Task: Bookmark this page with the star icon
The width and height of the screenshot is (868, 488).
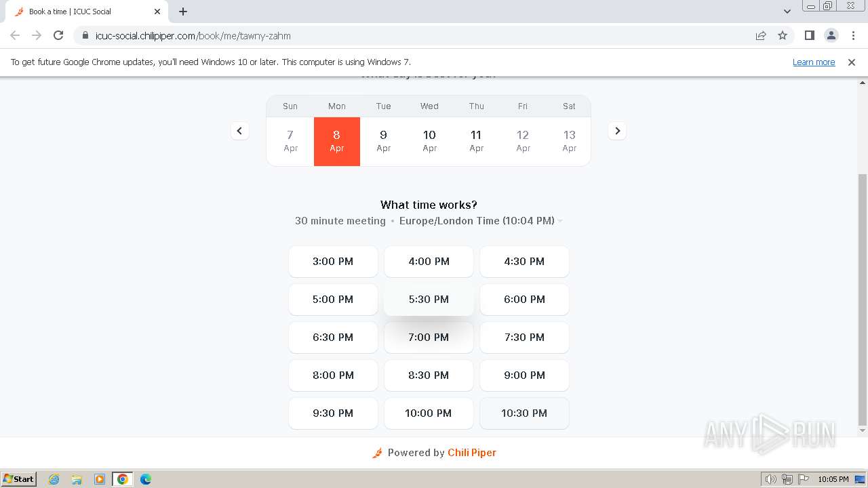Action: click(783, 35)
